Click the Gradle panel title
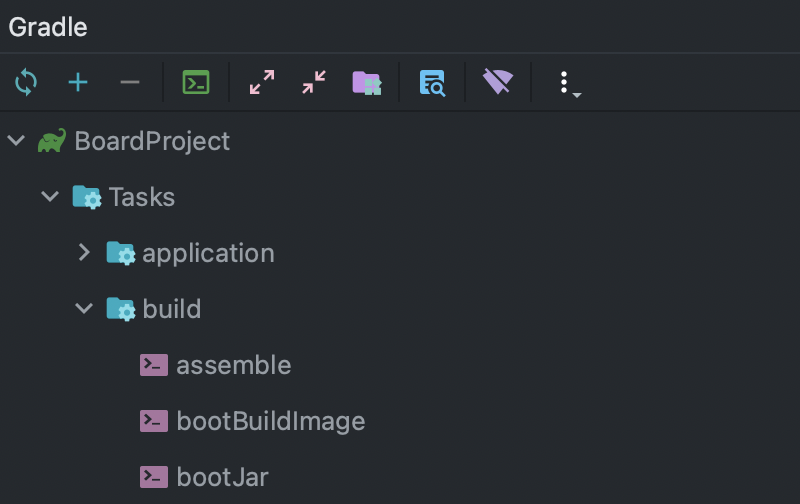The height and width of the screenshot is (504, 800). (x=48, y=27)
